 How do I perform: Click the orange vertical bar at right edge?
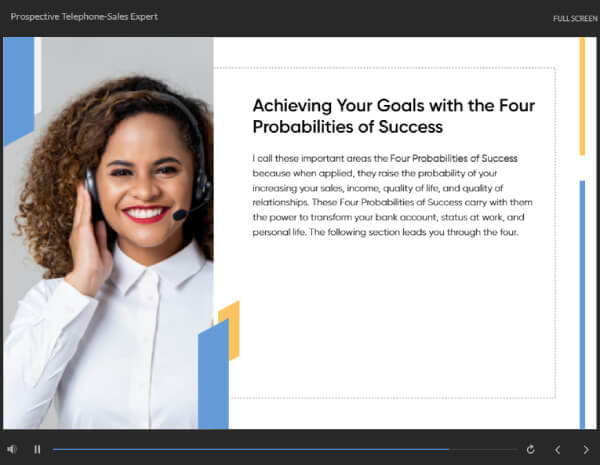click(582, 96)
